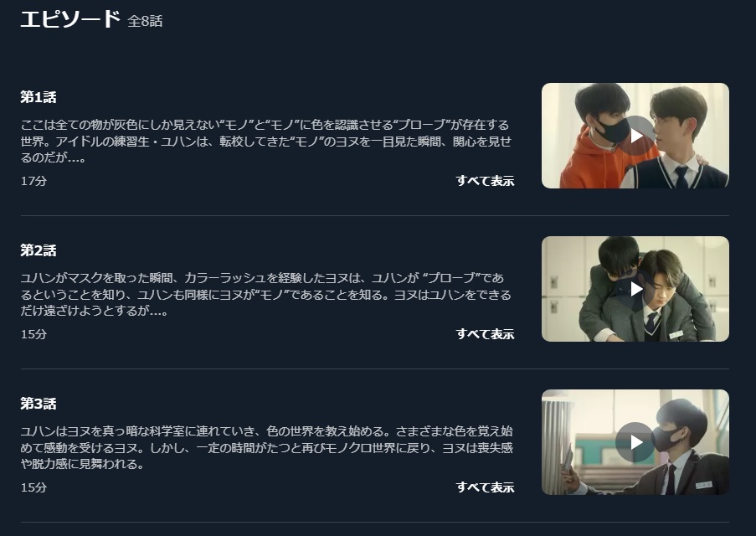Click the 17分 duration label
The image size is (756, 536).
click(x=33, y=181)
